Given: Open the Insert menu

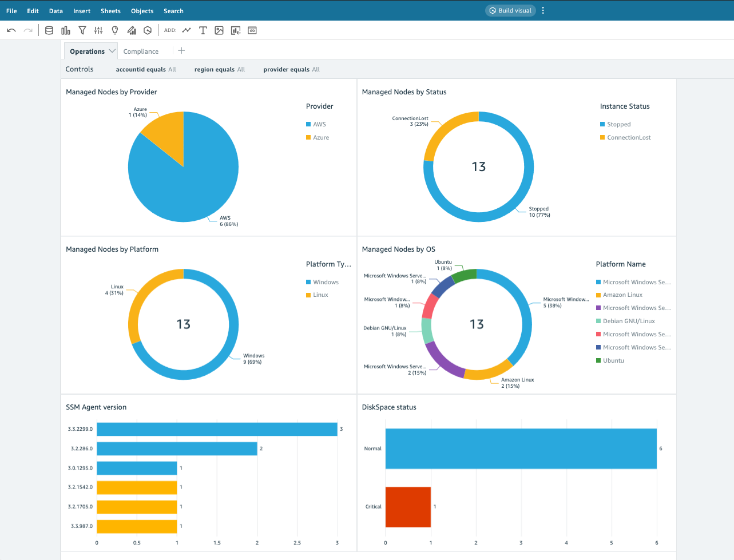Looking at the screenshot, I should click(82, 11).
